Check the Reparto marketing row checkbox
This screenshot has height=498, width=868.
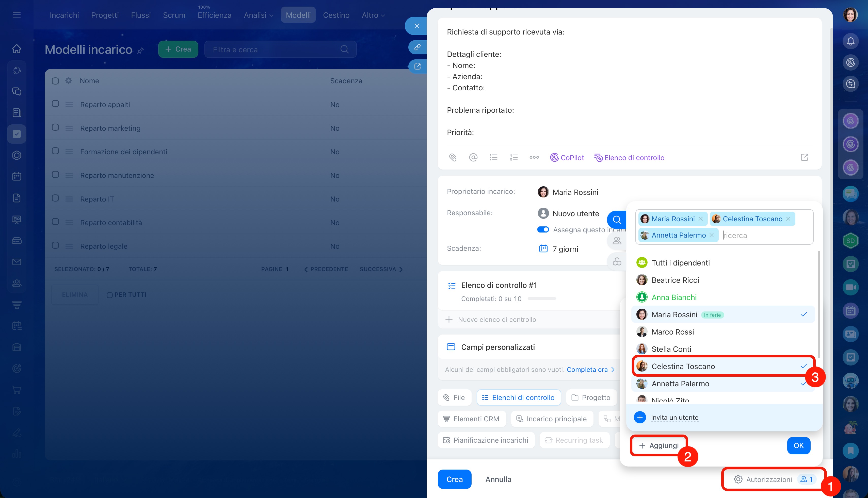55,128
